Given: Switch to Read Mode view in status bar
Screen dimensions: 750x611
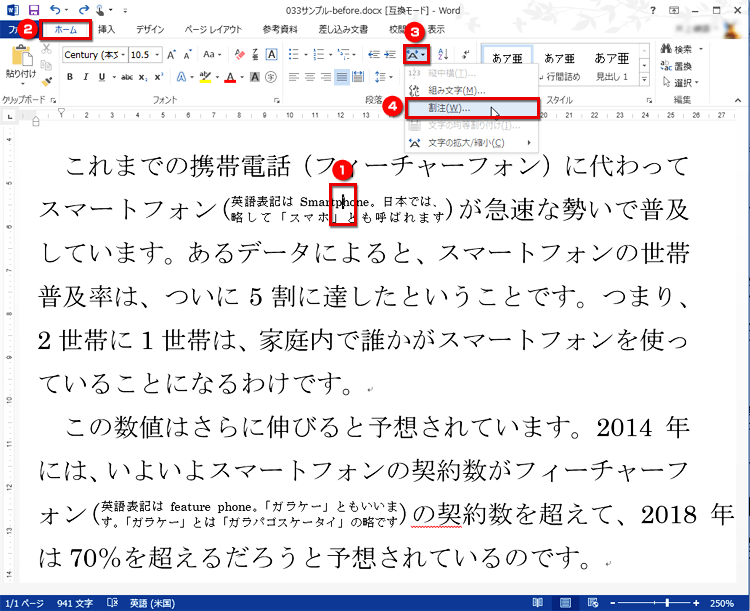Looking at the screenshot, I should [x=538, y=603].
